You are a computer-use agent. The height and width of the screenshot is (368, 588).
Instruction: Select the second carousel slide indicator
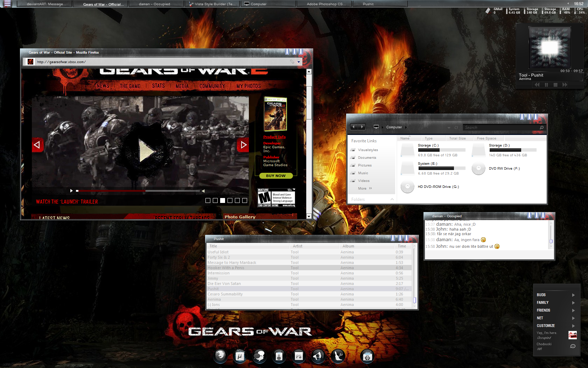click(215, 200)
